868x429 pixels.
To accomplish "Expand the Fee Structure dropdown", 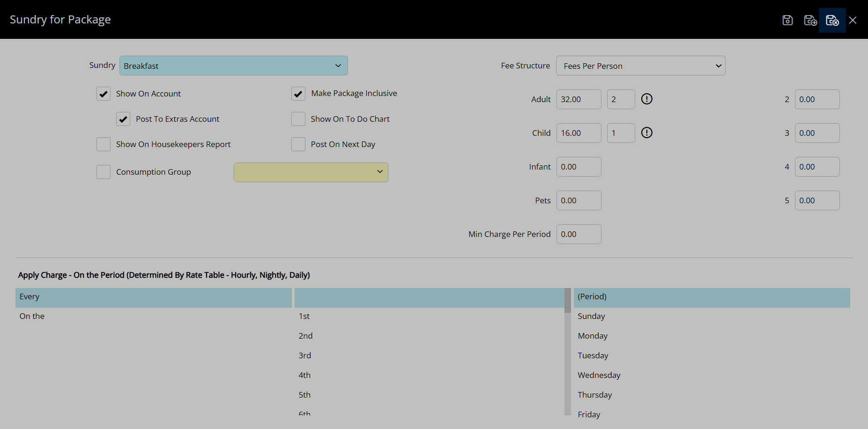I will tap(640, 66).
